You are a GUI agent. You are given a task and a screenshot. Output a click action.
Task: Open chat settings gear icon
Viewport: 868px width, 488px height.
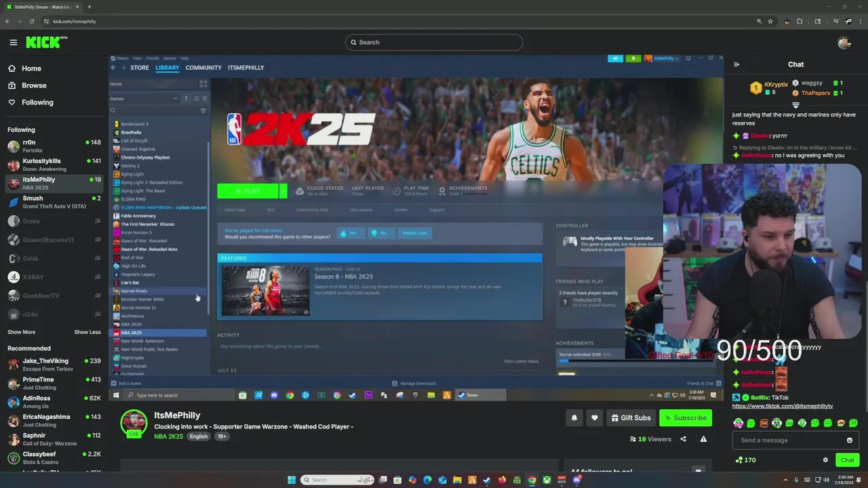(825, 460)
